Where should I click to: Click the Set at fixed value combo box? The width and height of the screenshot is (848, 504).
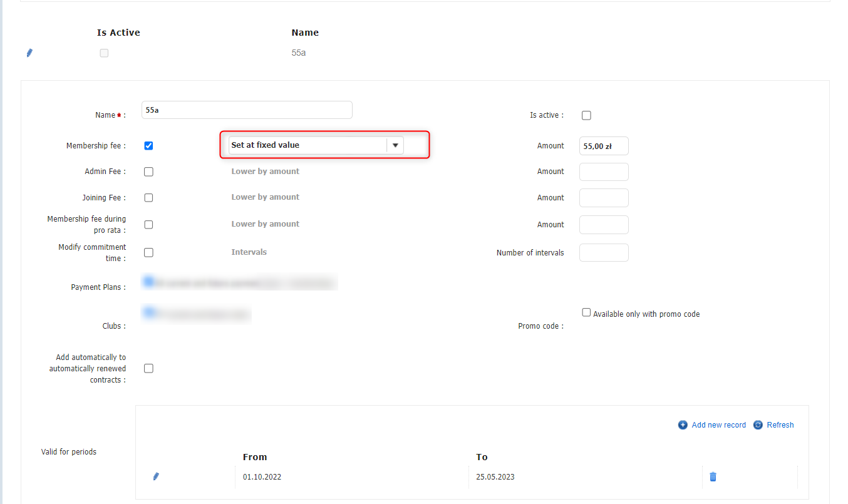tap(307, 145)
